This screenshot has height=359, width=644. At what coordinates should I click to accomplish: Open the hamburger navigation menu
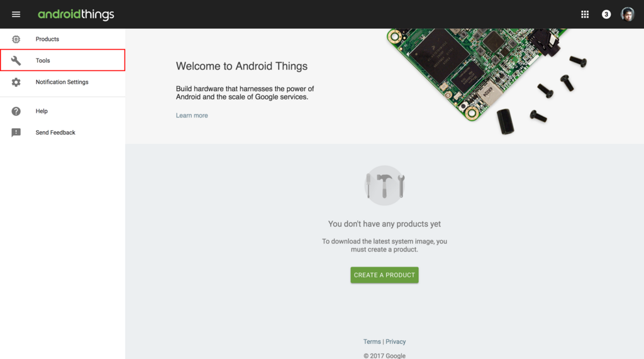tap(16, 14)
